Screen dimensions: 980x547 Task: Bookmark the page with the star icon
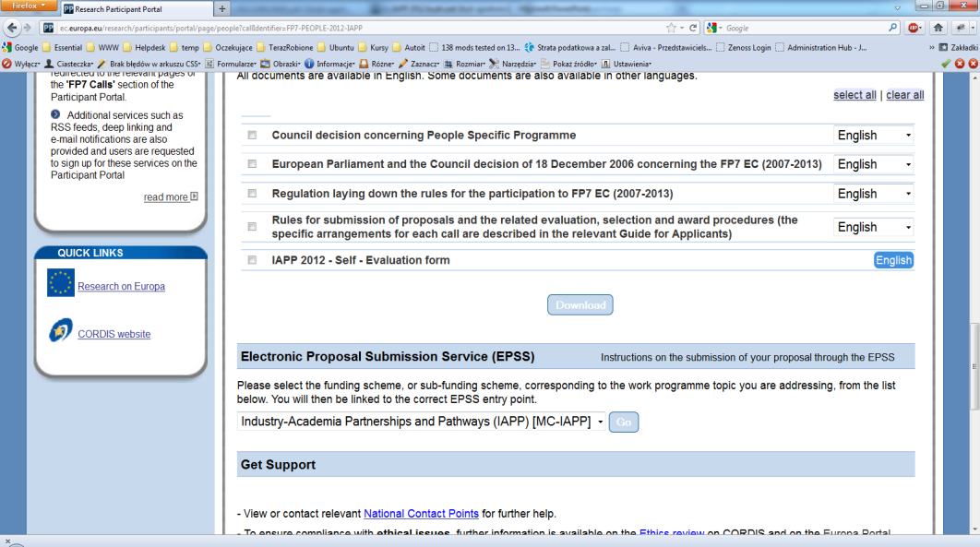[671, 28]
